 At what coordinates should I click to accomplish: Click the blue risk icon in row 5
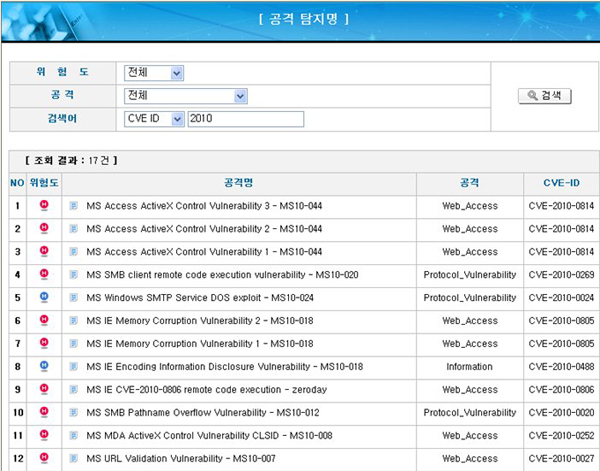44,297
